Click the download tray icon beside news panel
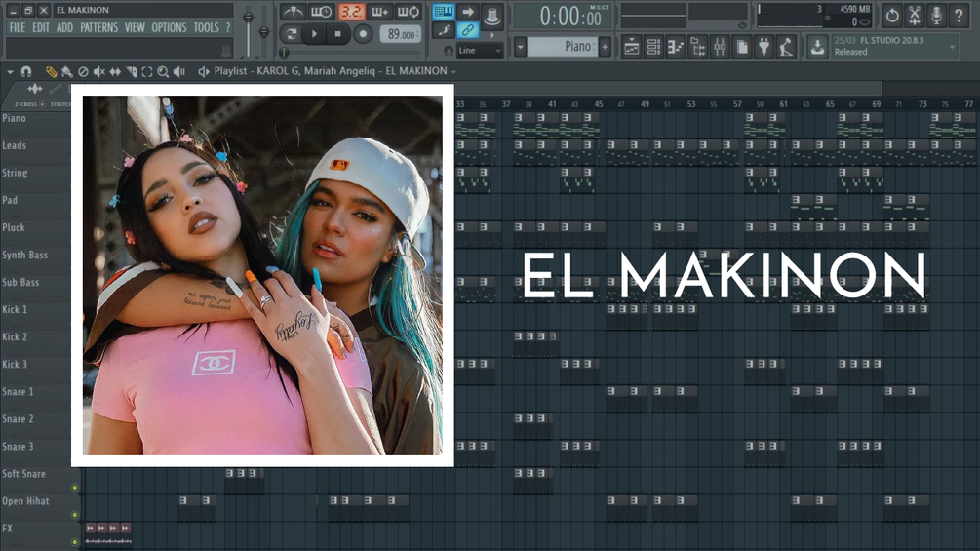The height and width of the screenshot is (551, 980). 817,47
